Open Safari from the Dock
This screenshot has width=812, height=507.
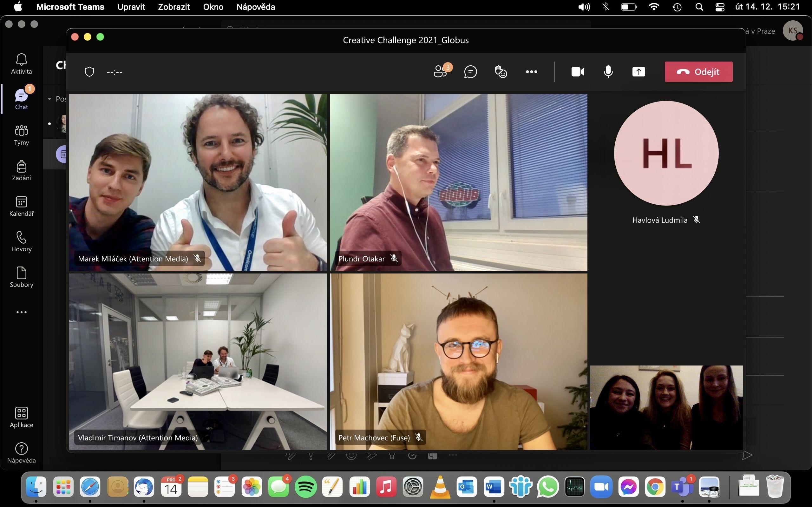pos(90,487)
